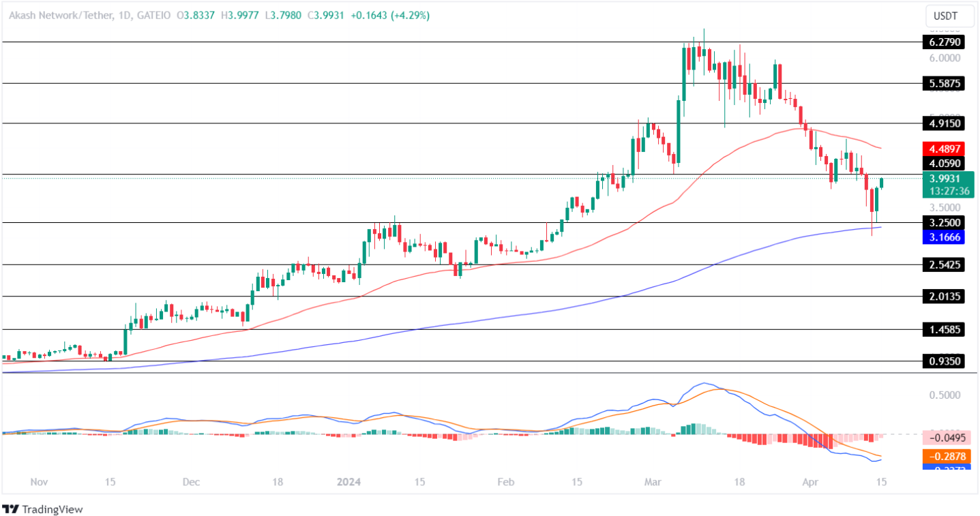
Task: Select the 5.5875 price level label
Action: pyautogui.click(x=945, y=83)
